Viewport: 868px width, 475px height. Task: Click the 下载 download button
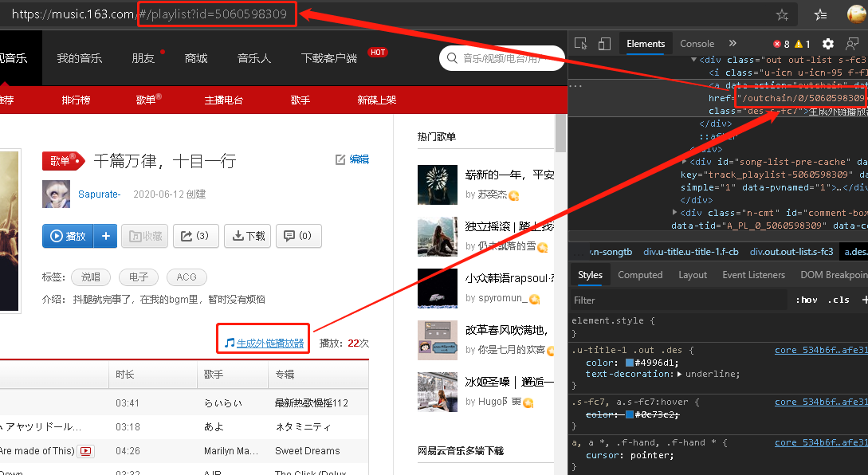coord(247,237)
